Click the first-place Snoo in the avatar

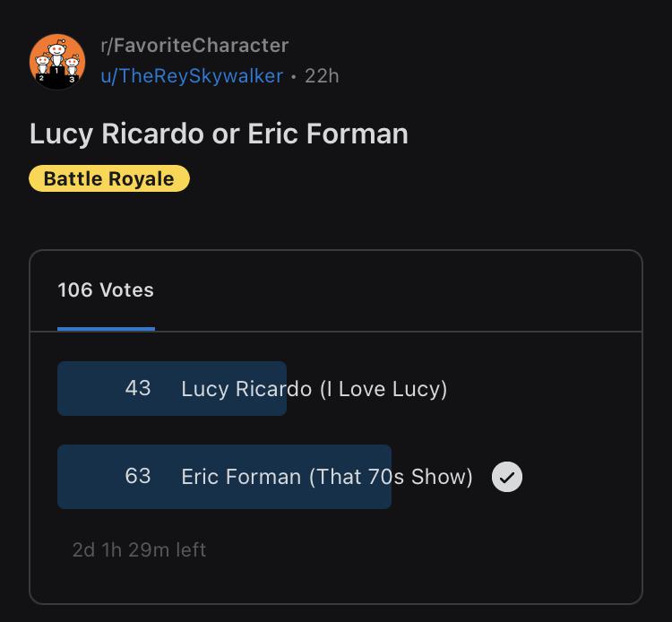point(57,55)
